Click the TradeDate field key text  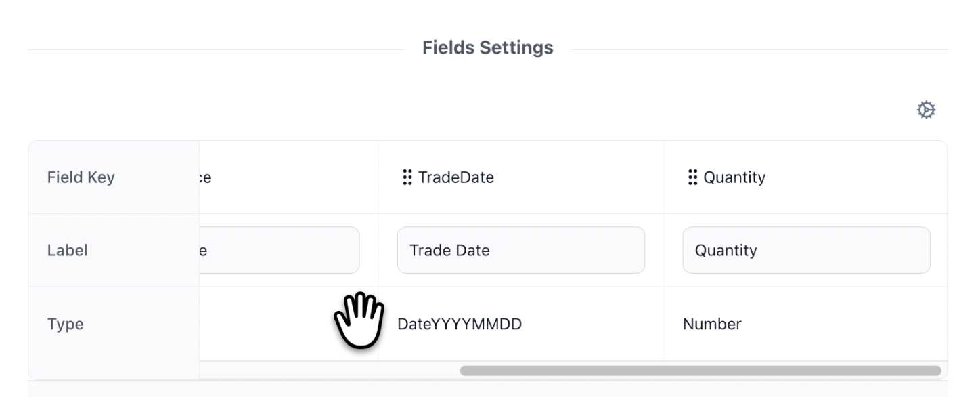pyautogui.click(x=456, y=177)
